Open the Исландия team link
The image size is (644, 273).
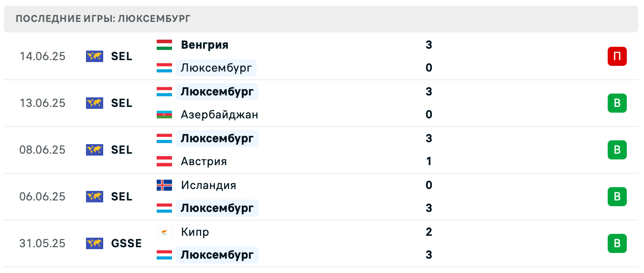tap(208, 185)
